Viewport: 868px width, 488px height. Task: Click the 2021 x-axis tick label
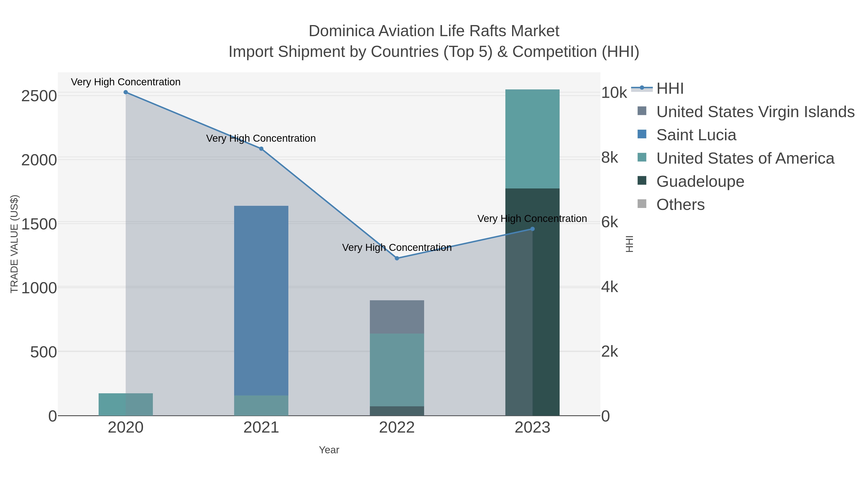[x=261, y=428]
